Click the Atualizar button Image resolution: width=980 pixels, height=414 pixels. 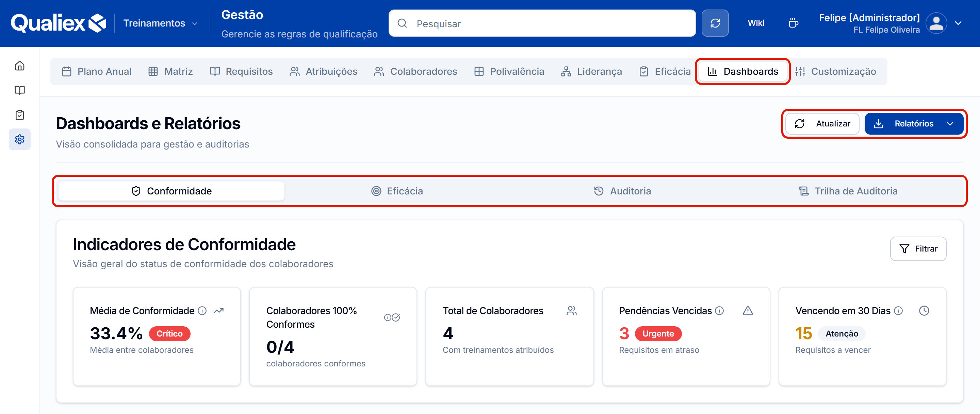click(822, 123)
